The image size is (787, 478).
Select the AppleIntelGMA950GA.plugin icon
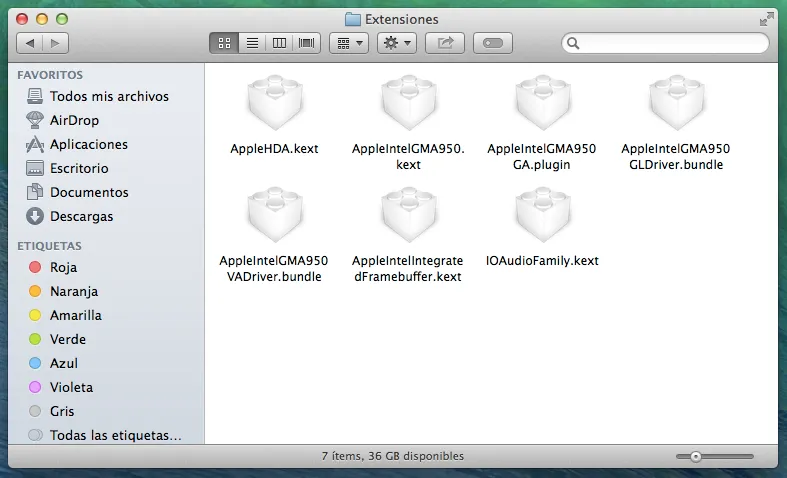click(x=543, y=103)
